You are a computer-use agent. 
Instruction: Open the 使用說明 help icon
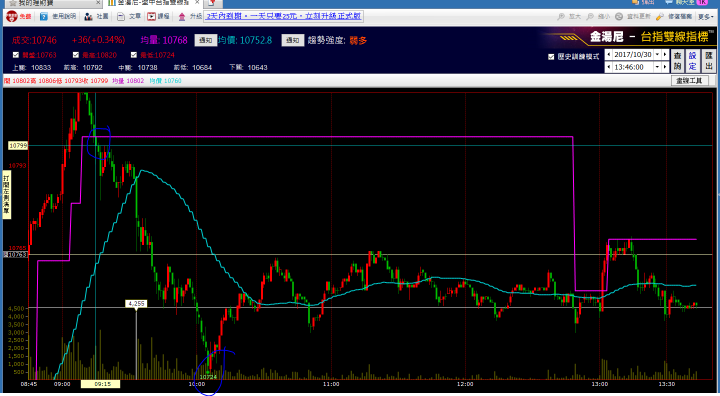(x=44, y=17)
